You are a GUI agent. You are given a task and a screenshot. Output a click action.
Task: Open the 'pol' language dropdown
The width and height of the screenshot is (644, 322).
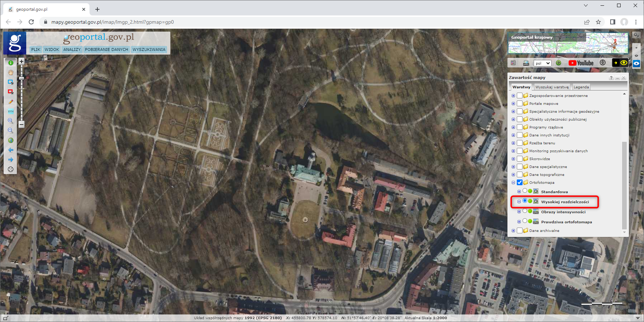pyautogui.click(x=542, y=63)
